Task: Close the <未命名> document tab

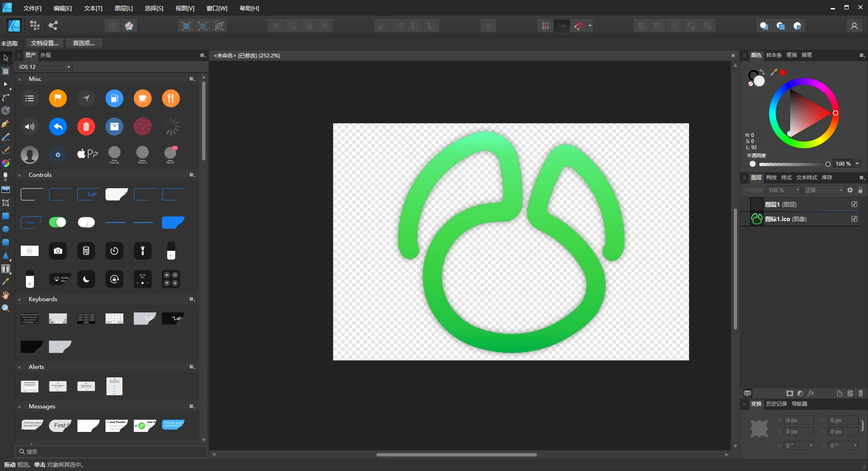Action: click(x=733, y=56)
